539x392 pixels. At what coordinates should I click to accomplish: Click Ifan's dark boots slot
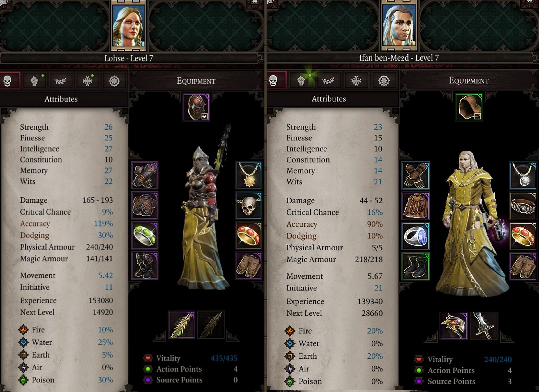click(x=415, y=266)
